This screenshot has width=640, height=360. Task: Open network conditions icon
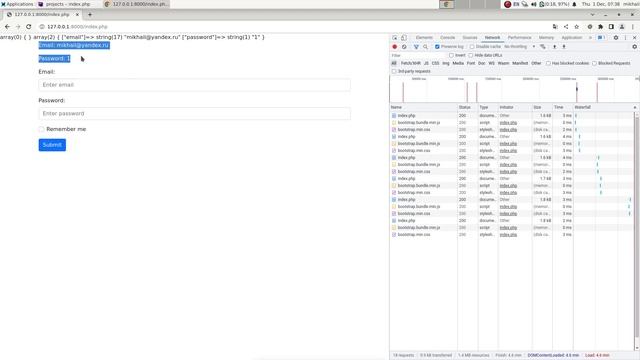[x=543, y=47]
